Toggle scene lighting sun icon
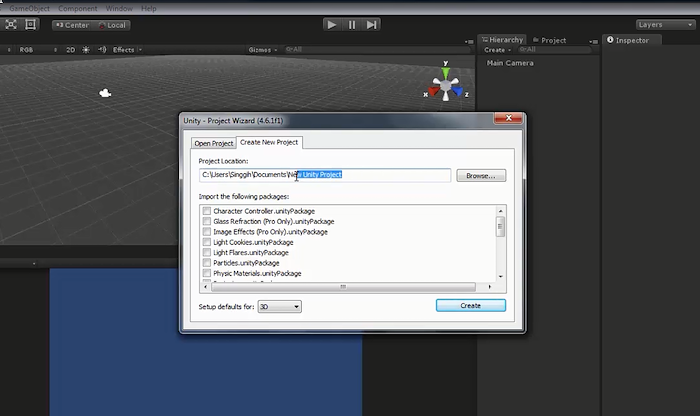The height and width of the screenshot is (416, 700). point(86,50)
